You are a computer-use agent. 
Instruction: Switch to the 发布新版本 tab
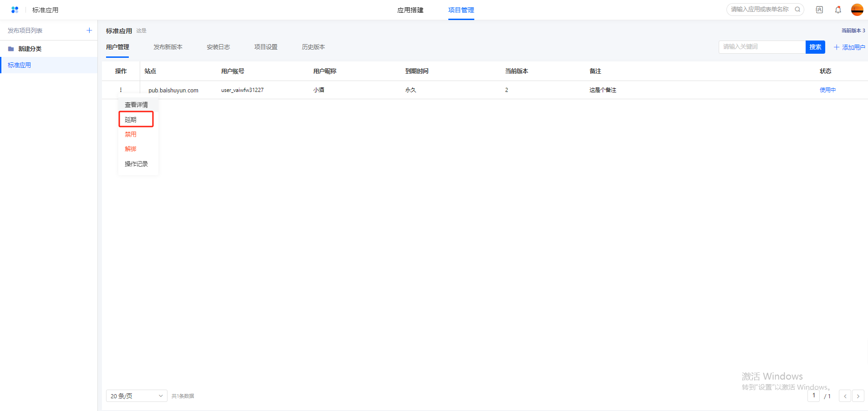168,47
